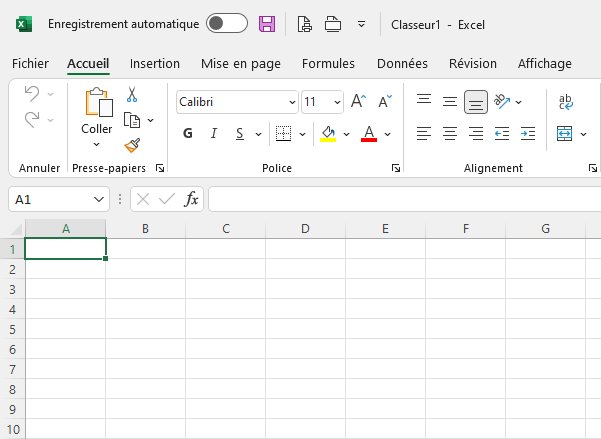The width and height of the screenshot is (601, 439).
Task: Expand merge cells dropdown arrow
Action: tap(583, 134)
